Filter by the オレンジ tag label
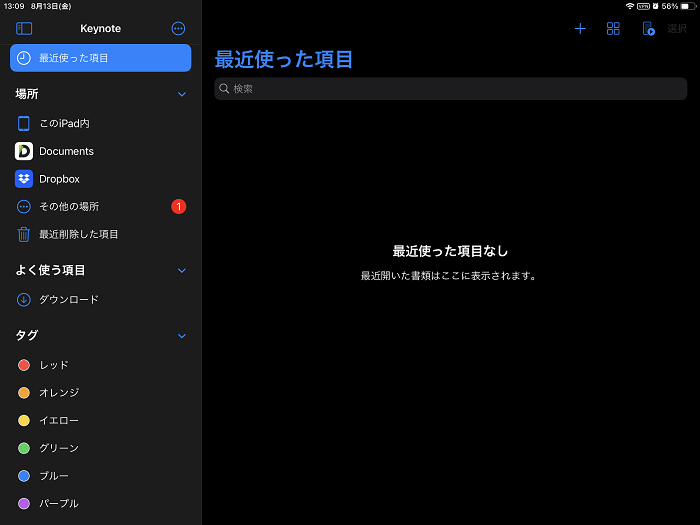Viewport: 700px width, 525px height. coord(59,393)
